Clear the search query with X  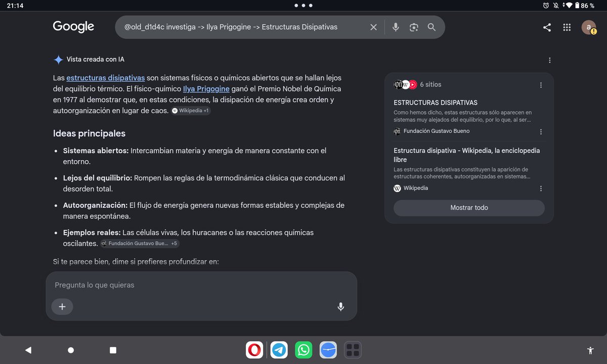pyautogui.click(x=373, y=27)
